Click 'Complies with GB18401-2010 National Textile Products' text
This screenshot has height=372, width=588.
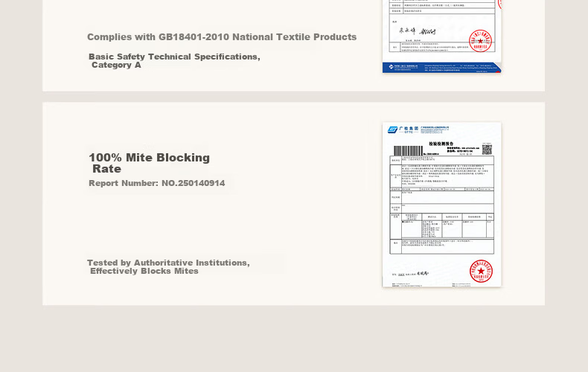click(x=222, y=37)
